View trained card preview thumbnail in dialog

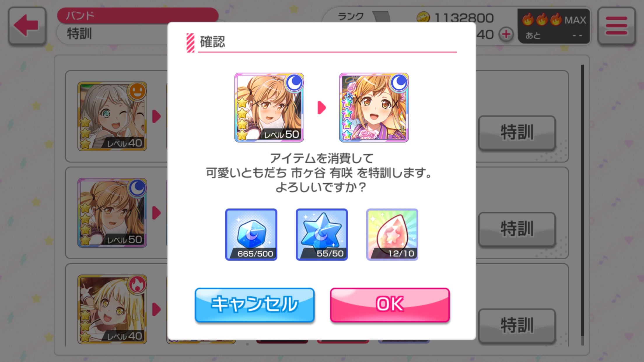click(374, 108)
